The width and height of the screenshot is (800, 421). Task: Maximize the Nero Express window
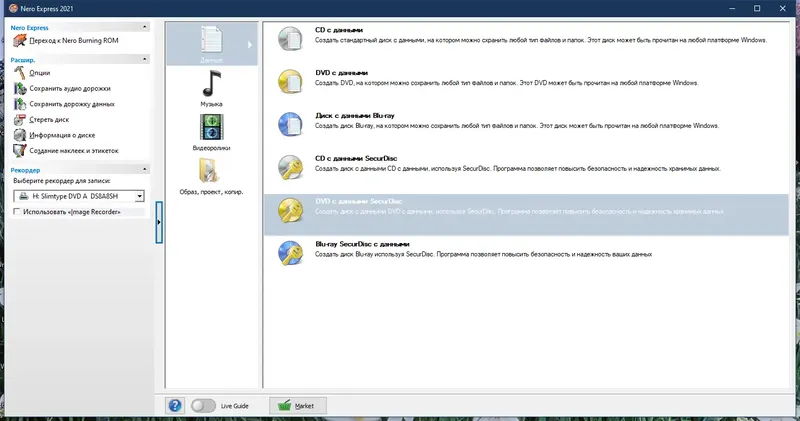pyautogui.click(x=757, y=8)
